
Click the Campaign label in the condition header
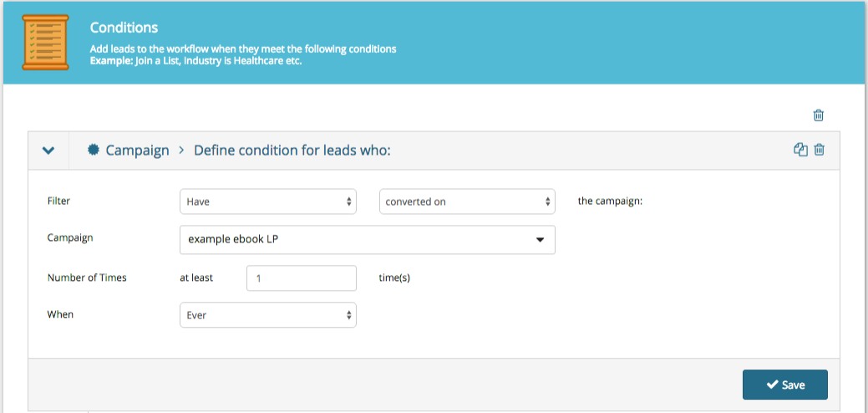tap(137, 150)
